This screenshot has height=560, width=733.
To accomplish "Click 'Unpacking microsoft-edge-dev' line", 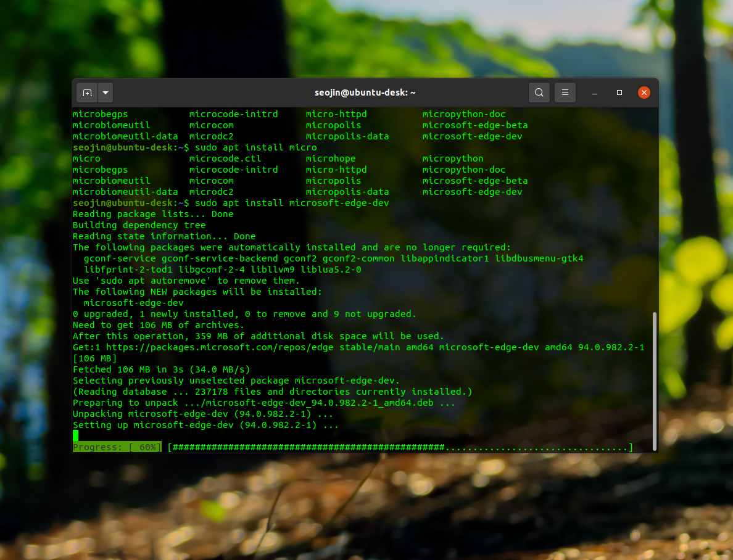I will [x=203, y=414].
